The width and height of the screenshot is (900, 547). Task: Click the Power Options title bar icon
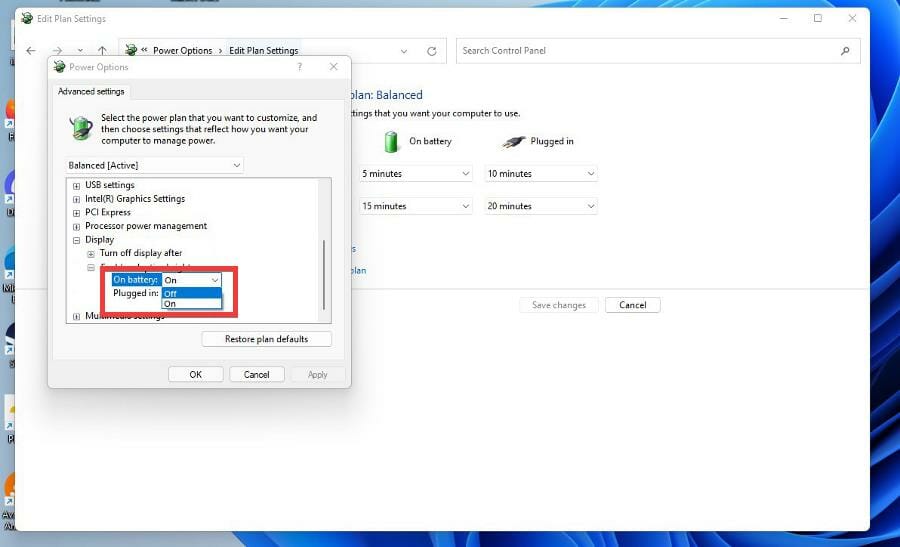coord(59,67)
